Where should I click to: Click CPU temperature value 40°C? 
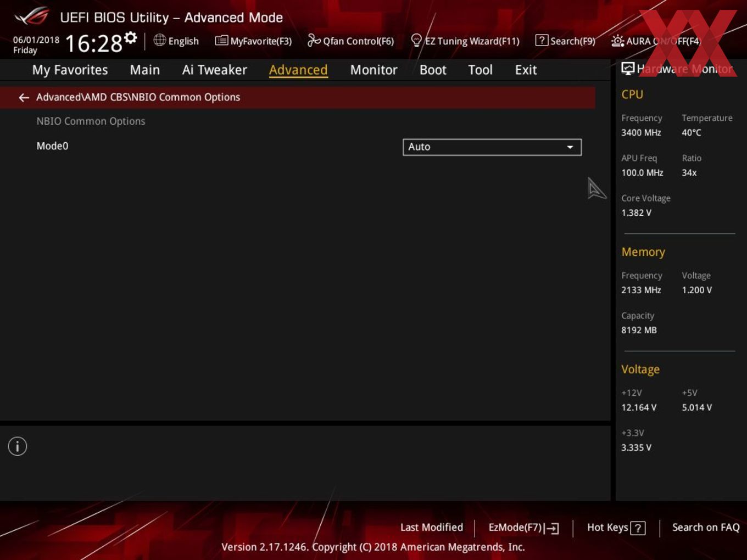tap(692, 133)
